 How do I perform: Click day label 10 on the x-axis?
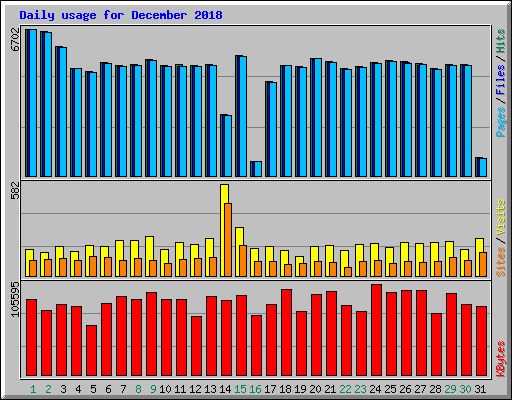165,389
